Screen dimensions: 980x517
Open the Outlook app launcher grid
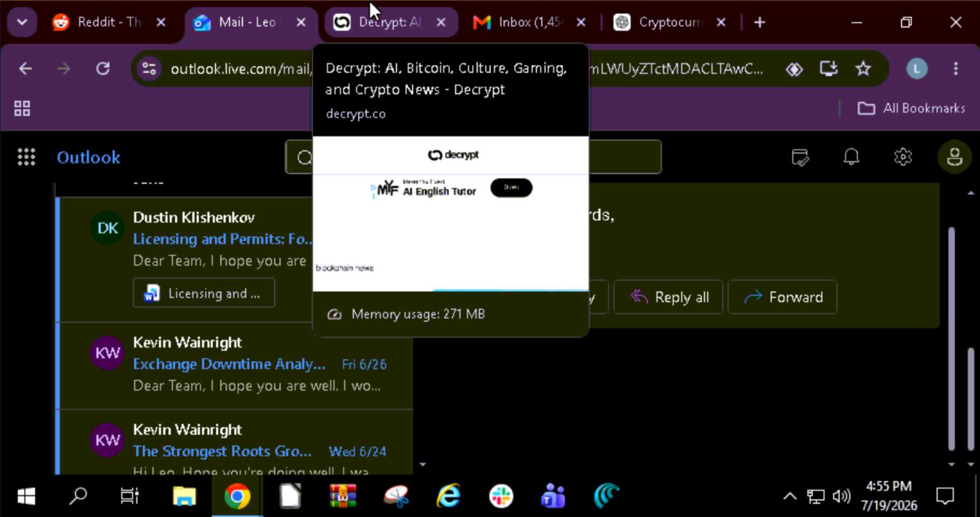pyautogui.click(x=26, y=157)
